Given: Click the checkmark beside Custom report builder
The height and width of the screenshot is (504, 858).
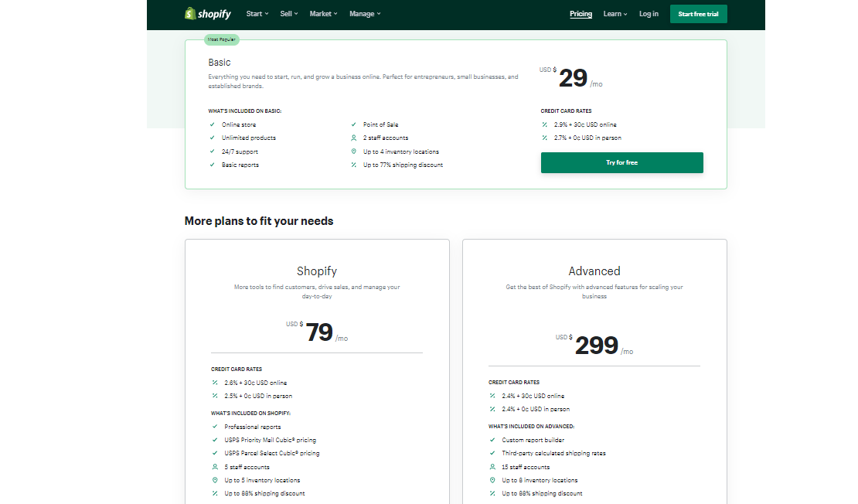Looking at the screenshot, I should [x=492, y=439].
